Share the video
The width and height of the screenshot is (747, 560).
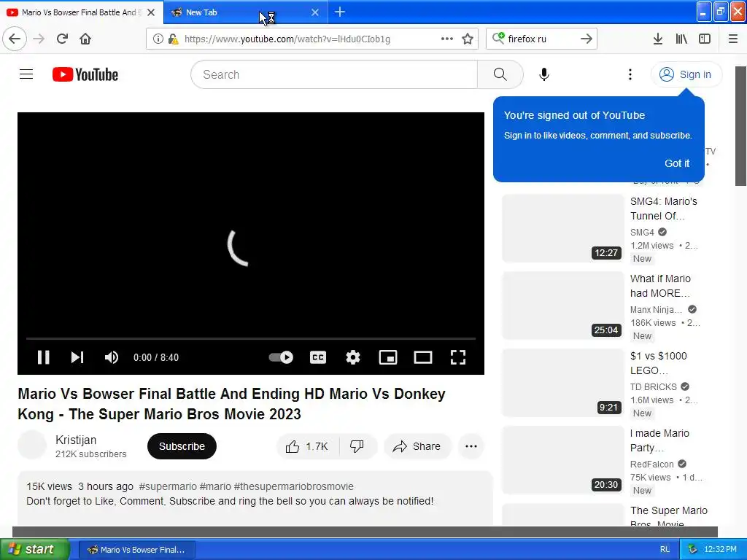[417, 446]
